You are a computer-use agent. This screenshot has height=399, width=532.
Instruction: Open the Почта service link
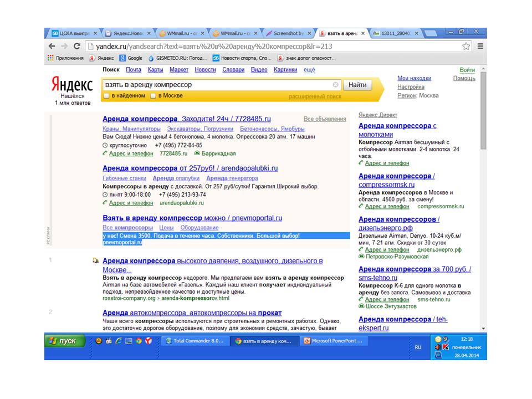(134, 70)
